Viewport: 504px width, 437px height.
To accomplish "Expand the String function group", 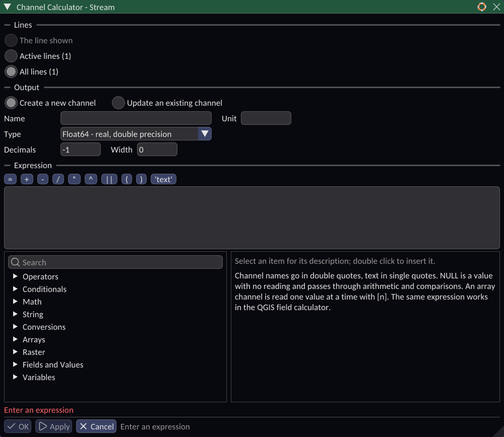I will point(15,314).
